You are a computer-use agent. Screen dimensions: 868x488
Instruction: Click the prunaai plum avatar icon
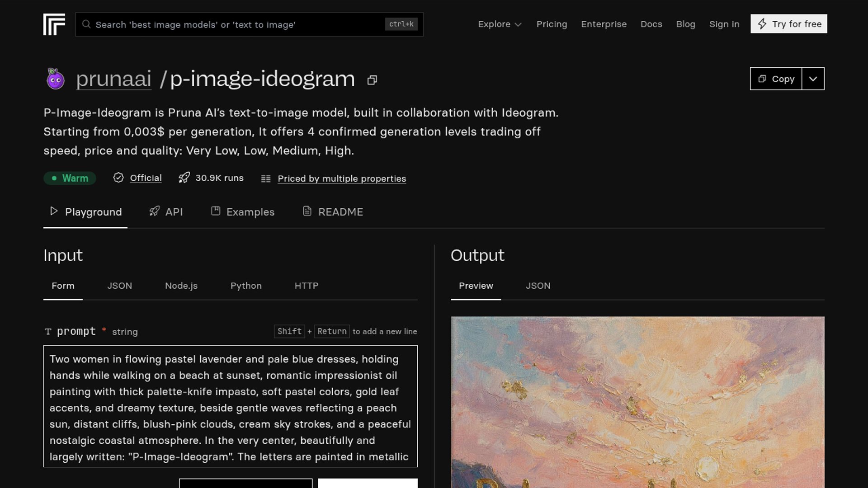coord(56,79)
